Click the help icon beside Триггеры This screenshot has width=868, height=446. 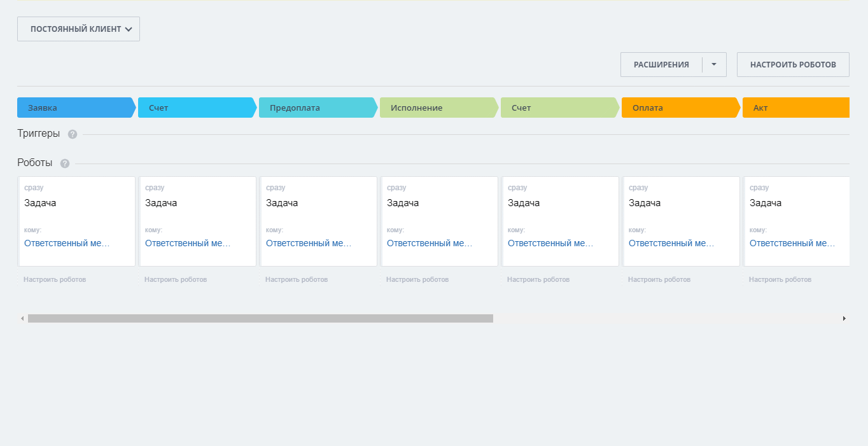click(x=73, y=134)
